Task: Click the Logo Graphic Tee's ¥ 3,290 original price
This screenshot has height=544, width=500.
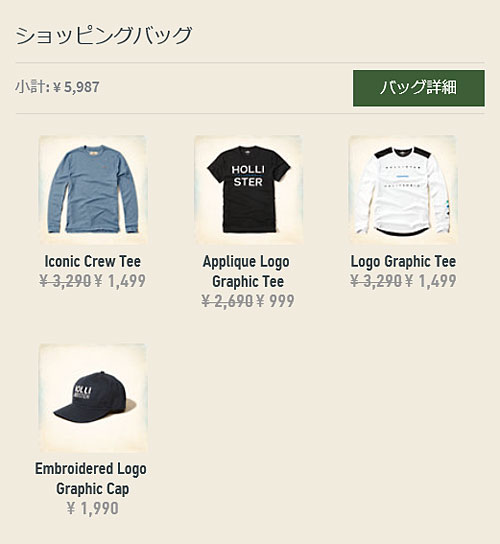Action: (376, 281)
